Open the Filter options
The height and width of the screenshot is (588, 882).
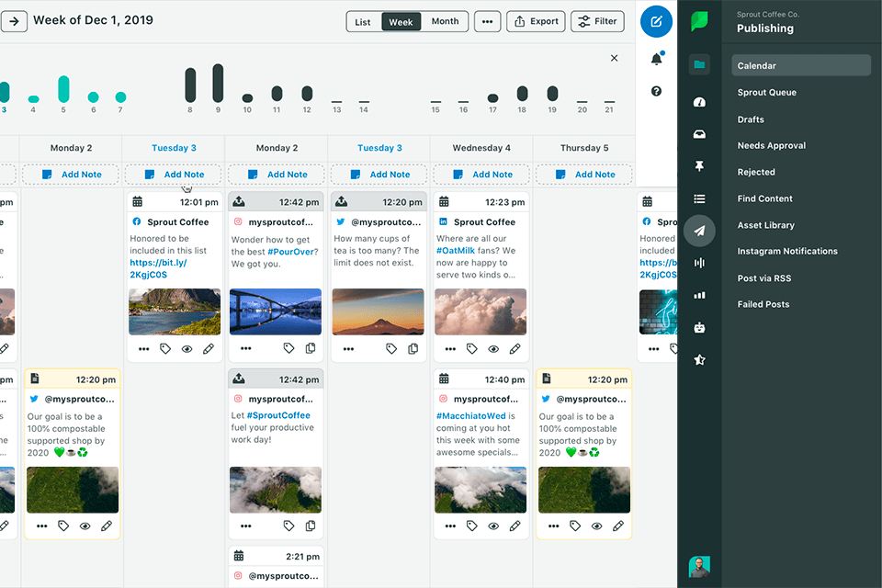click(597, 21)
